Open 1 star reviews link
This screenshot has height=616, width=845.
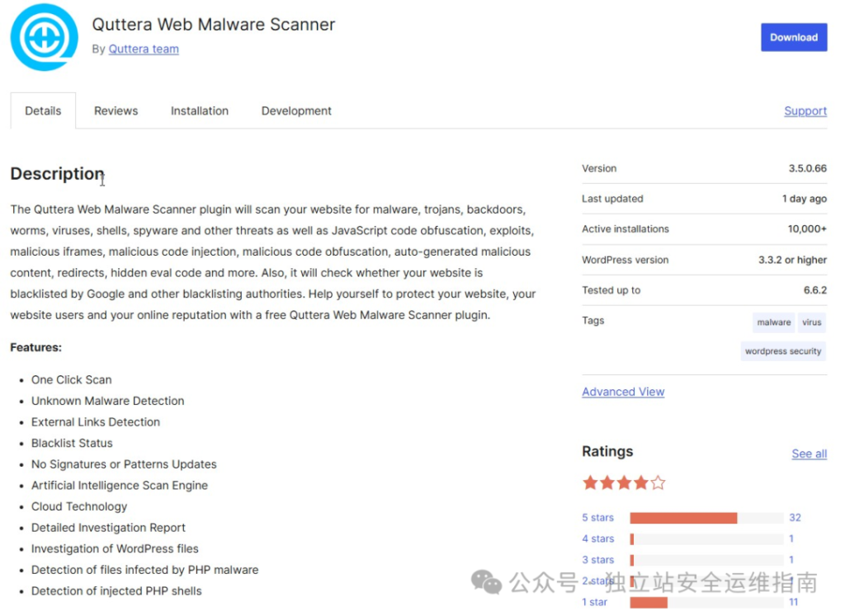pyautogui.click(x=594, y=602)
